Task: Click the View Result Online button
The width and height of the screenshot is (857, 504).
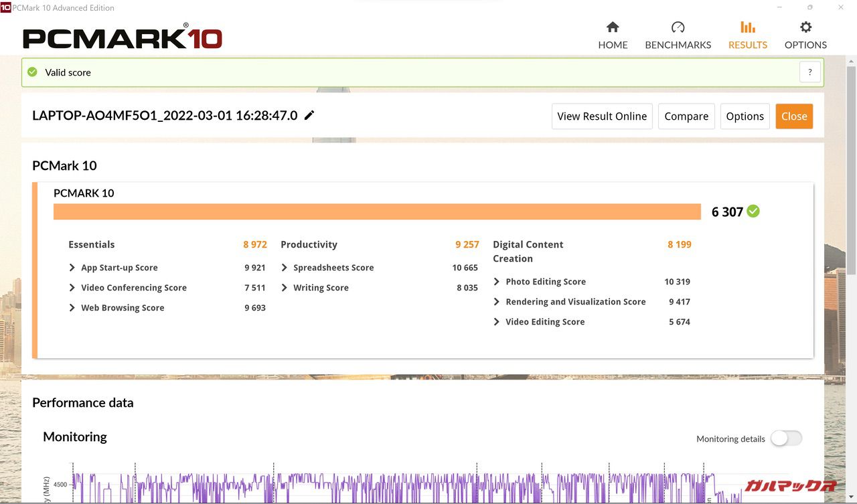Action: coord(602,116)
